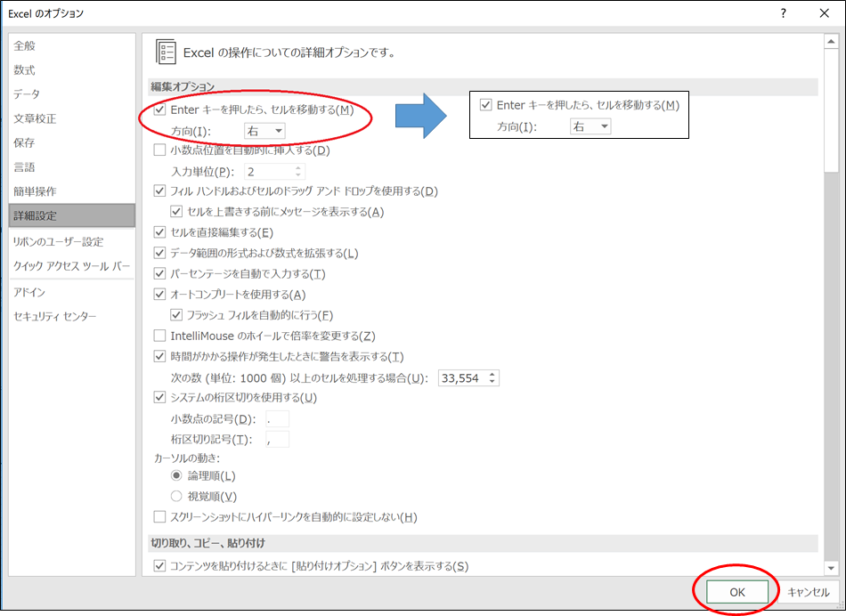Toggle Enter キー cell move checkbox inside red oval
The height and width of the screenshot is (616, 846).
coord(159,110)
